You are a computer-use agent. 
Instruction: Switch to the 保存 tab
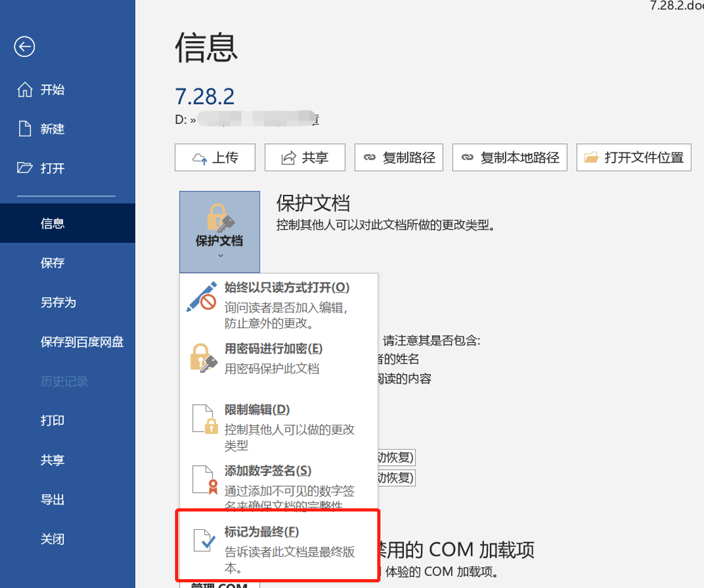(52, 263)
